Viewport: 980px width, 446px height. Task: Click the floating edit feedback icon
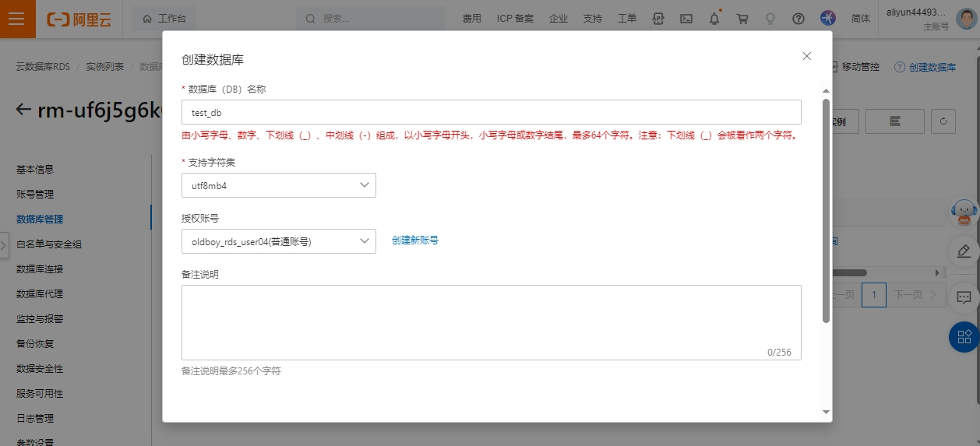tap(964, 251)
